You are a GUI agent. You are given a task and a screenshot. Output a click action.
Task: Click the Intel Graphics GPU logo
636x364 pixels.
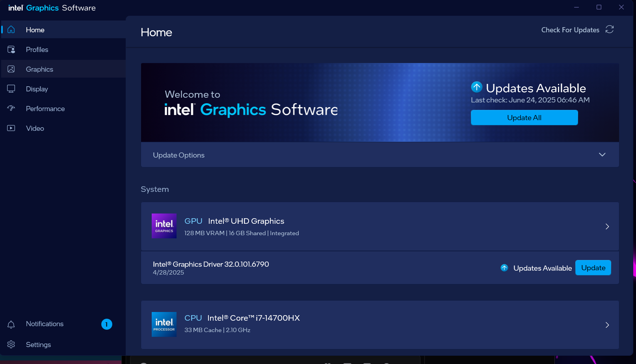[164, 226]
